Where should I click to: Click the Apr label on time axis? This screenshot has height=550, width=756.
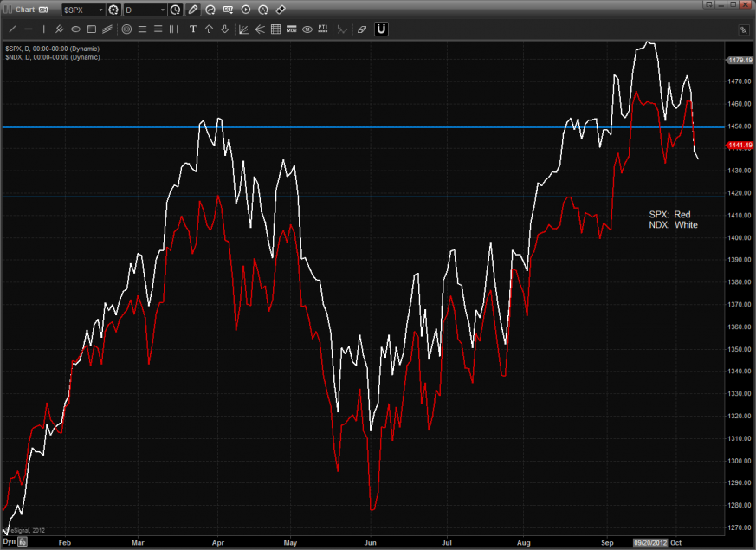coord(218,543)
